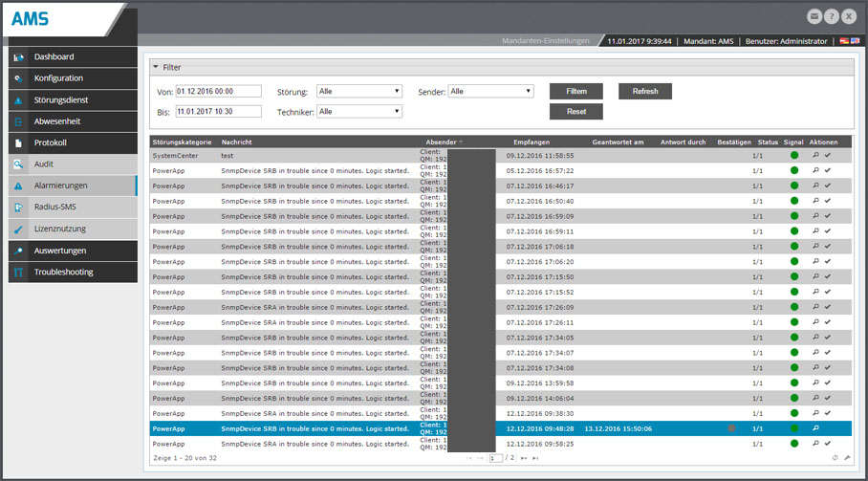Go to Störungsdienst section
The height and width of the screenshot is (481, 868).
click(x=73, y=100)
